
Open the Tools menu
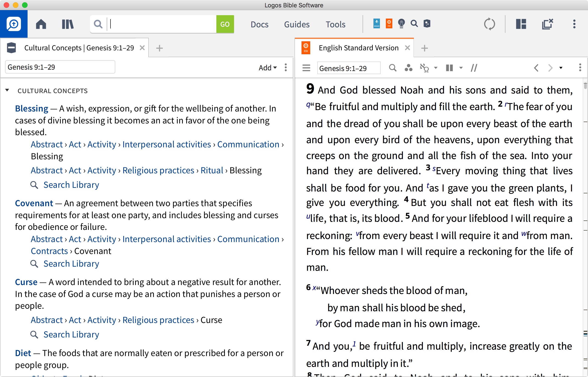(335, 24)
